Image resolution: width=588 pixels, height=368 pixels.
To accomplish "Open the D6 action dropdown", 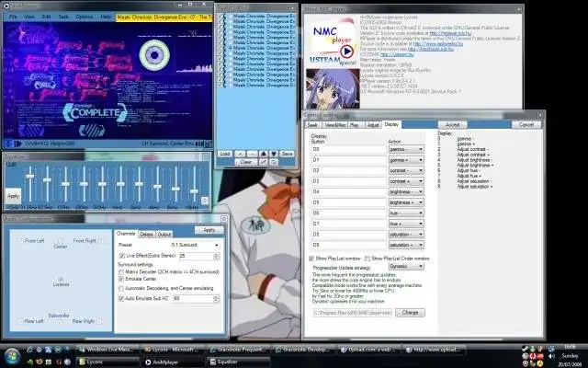I will (x=406, y=213).
